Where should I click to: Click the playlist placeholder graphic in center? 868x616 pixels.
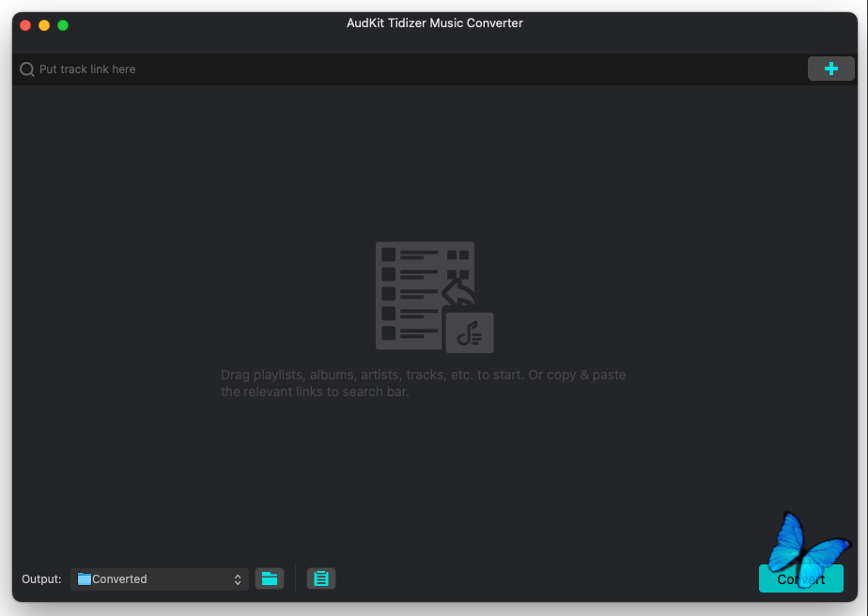[x=425, y=294]
